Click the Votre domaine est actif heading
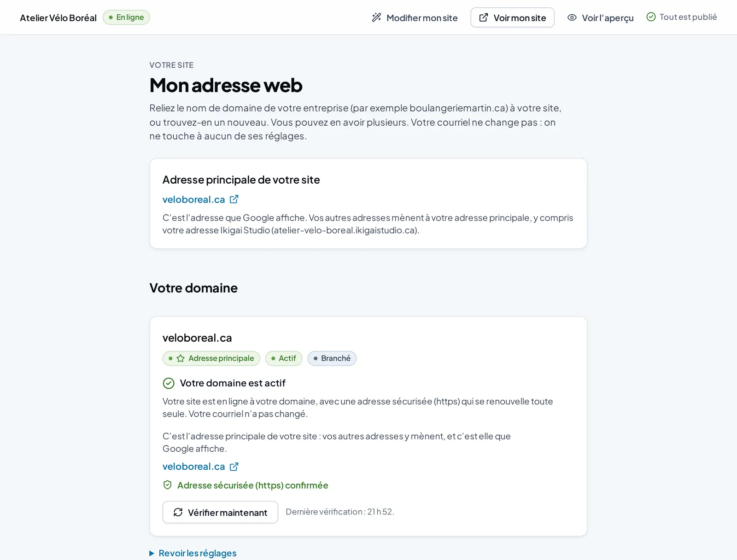This screenshot has height=560, width=737. (x=233, y=383)
